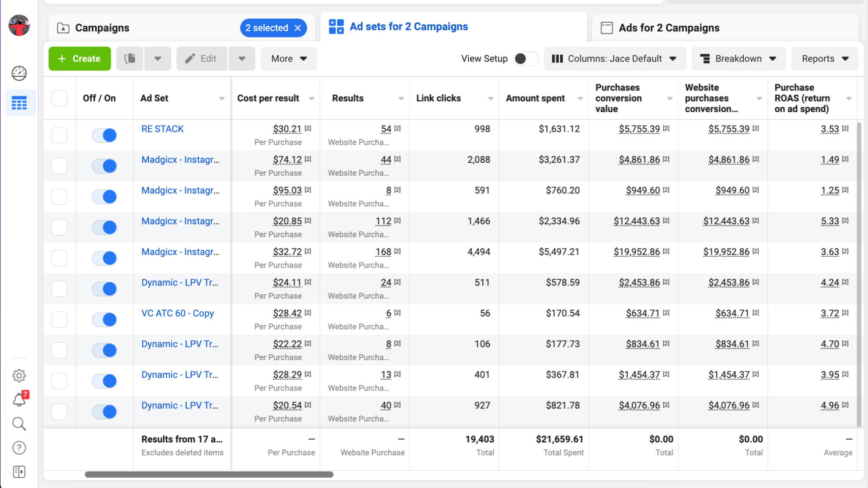Click the Ads Manager table grid icon
The height and width of the screenshot is (488, 868).
pos(19,103)
